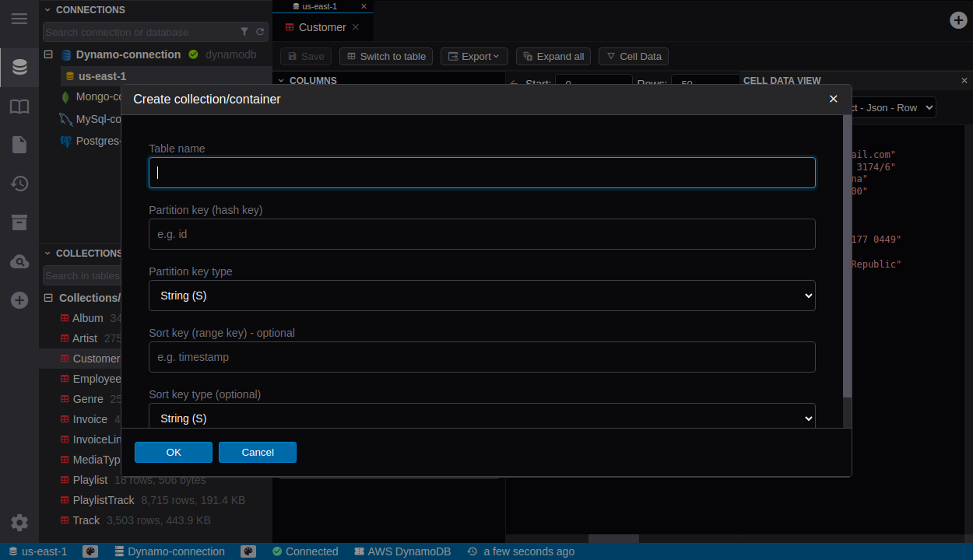Click the open book sidebar icon
973x560 pixels.
[19, 107]
